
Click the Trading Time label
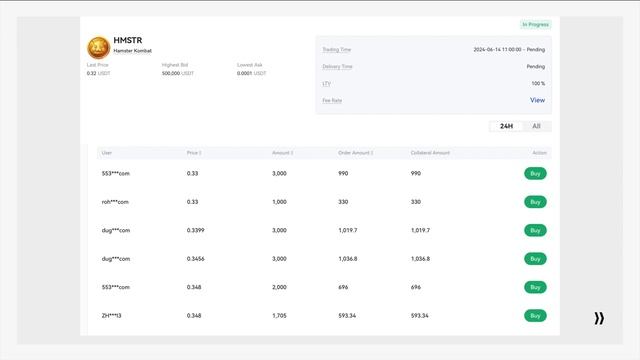[337, 50]
